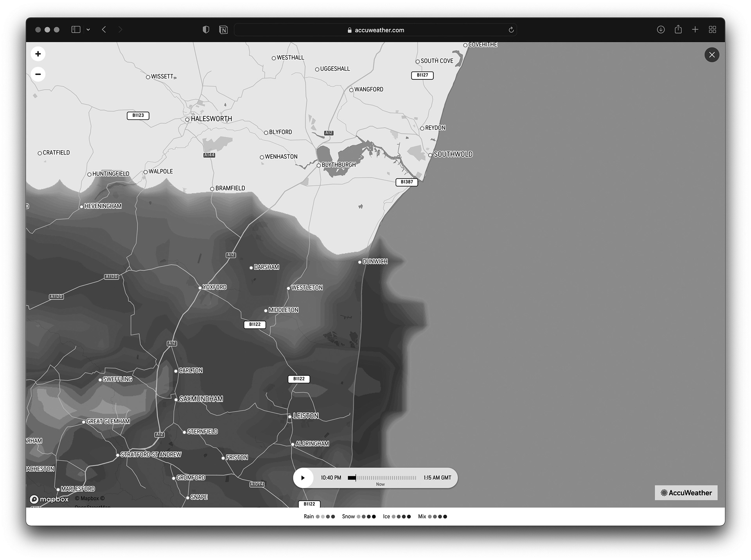Viewport: 751px width, 560px height.
Task: Click the B1127 road shield
Action: click(x=422, y=75)
